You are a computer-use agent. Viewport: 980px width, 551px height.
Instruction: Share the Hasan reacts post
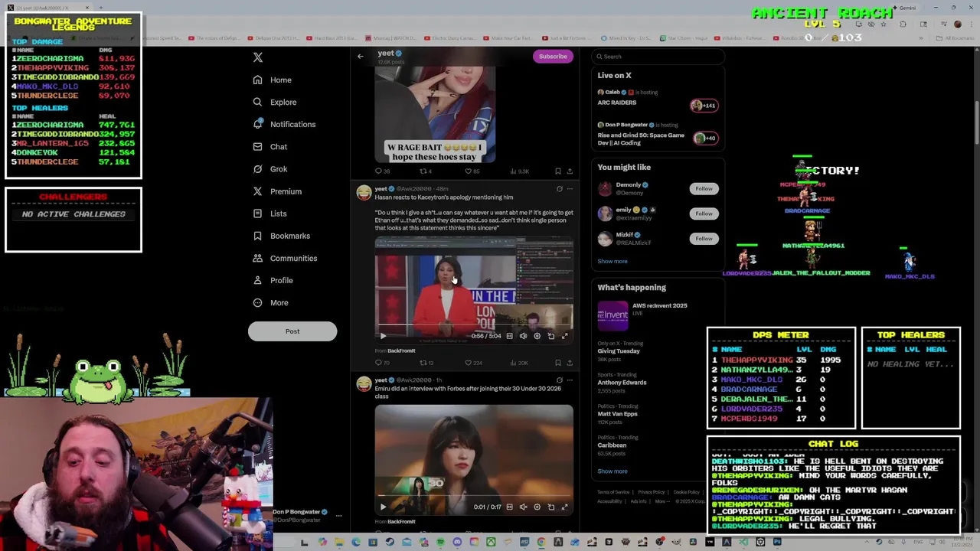point(569,363)
